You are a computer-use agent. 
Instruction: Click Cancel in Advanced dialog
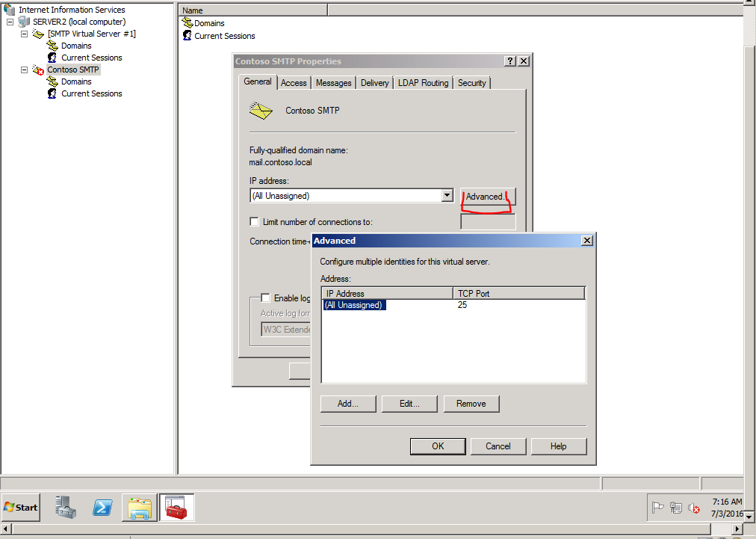[498, 446]
